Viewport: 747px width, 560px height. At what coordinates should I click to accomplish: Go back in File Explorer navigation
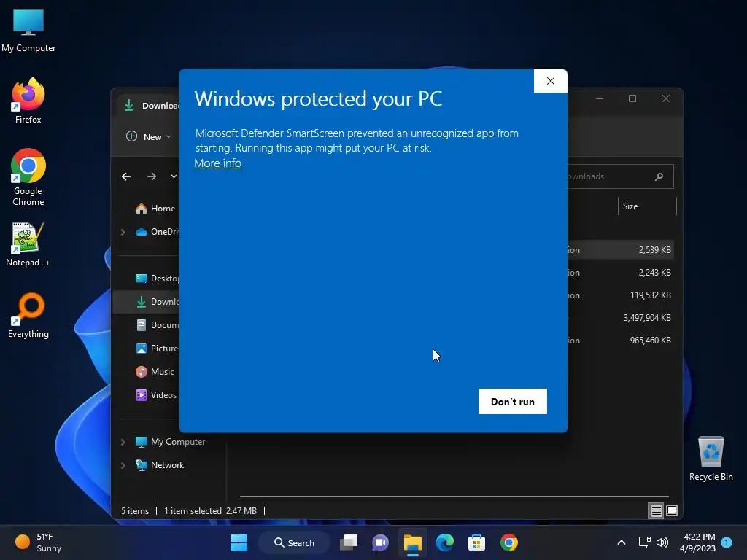click(126, 176)
